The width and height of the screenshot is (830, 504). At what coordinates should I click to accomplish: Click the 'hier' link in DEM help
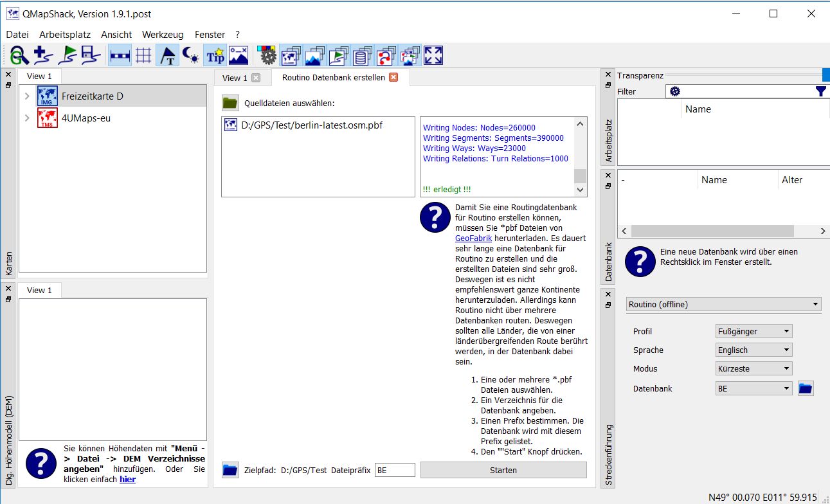pyautogui.click(x=127, y=479)
